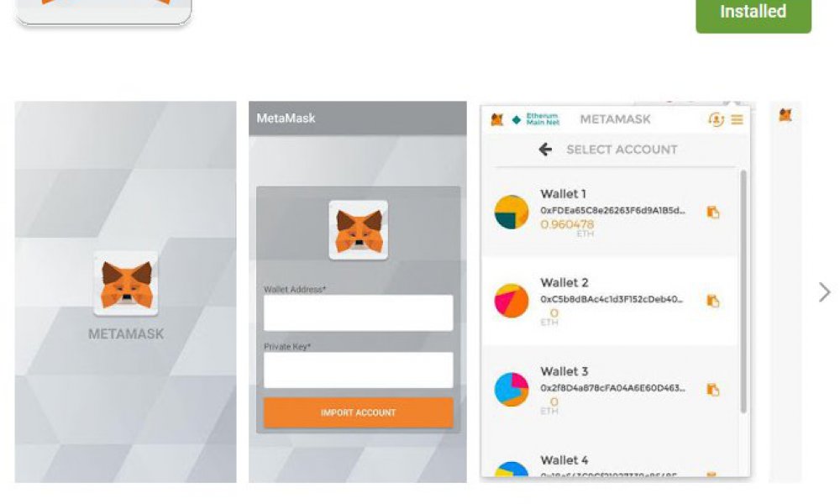This screenshot has width=840, height=504.
Task: Click the Import Account orange button
Action: coord(359,412)
